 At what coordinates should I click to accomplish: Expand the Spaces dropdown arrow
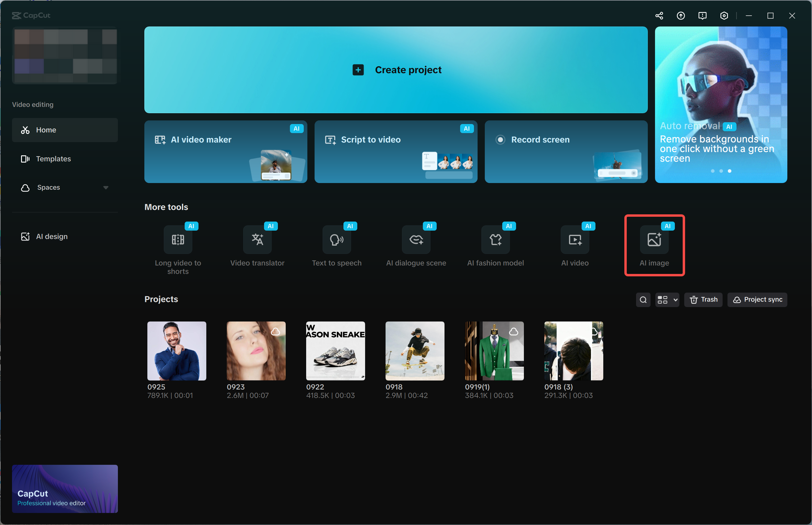106,188
